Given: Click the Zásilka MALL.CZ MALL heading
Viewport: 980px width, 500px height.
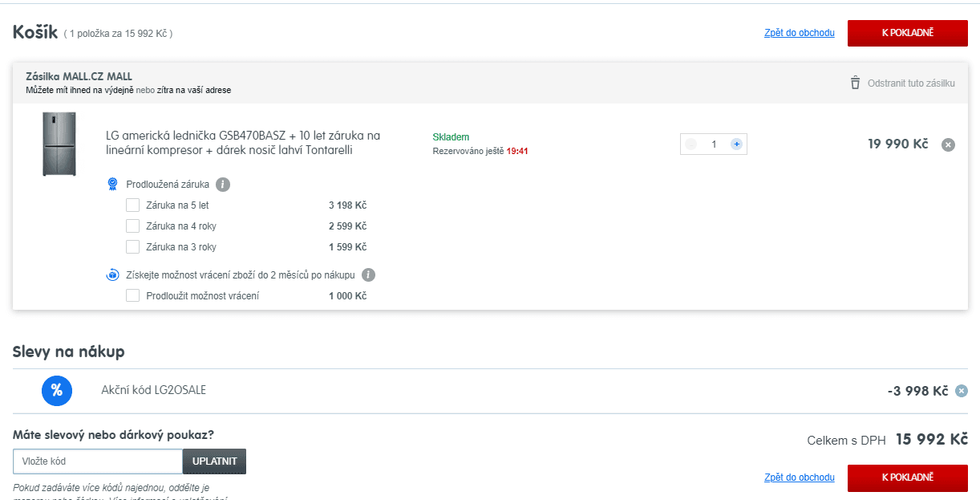Looking at the screenshot, I should click(x=79, y=77).
